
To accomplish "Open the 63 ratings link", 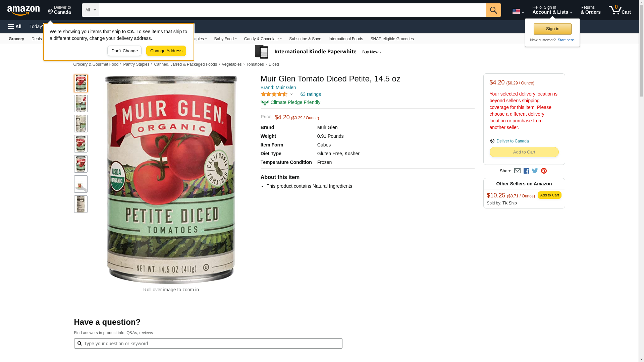I will tap(310, 94).
